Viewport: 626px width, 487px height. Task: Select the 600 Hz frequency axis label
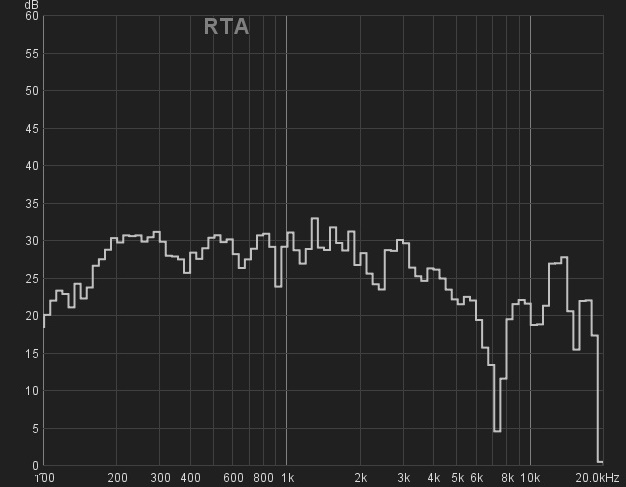[233, 478]
